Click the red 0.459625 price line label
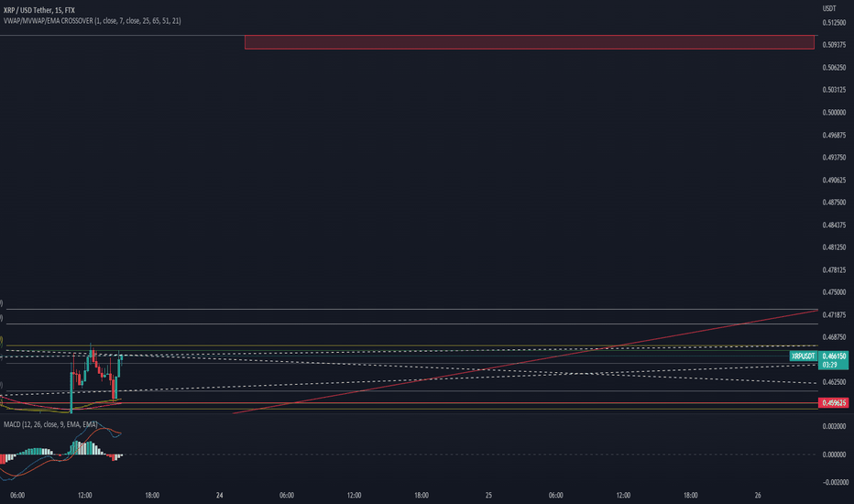The height and width of the screenshot is (504, 854). 834,402
